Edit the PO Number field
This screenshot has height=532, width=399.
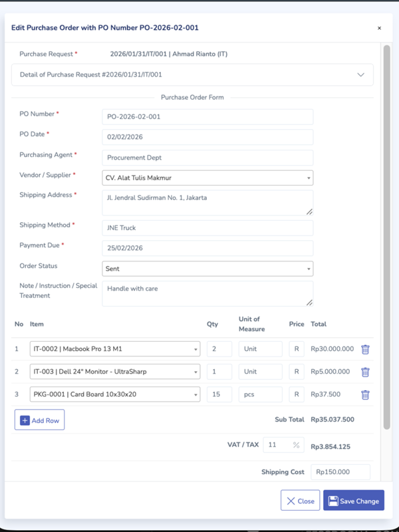(x=207, y=117)
